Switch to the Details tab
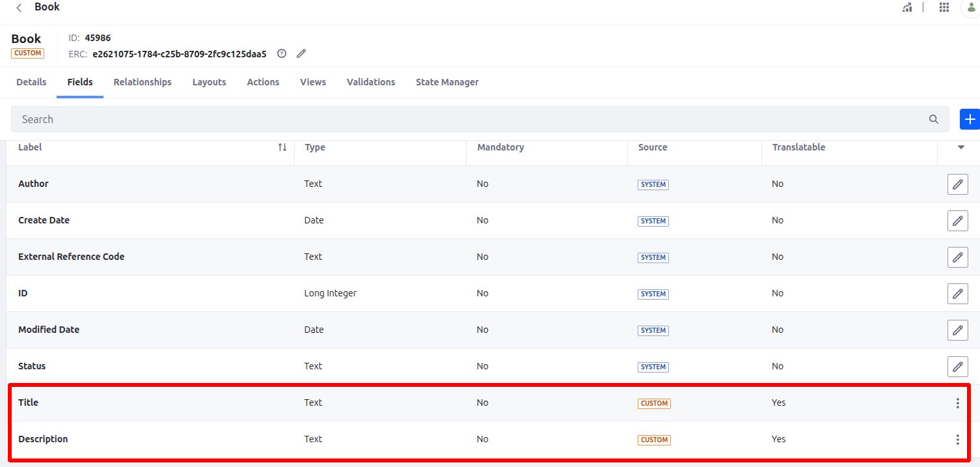This screenshot has width=980, height=467. (x=31, y=82)
